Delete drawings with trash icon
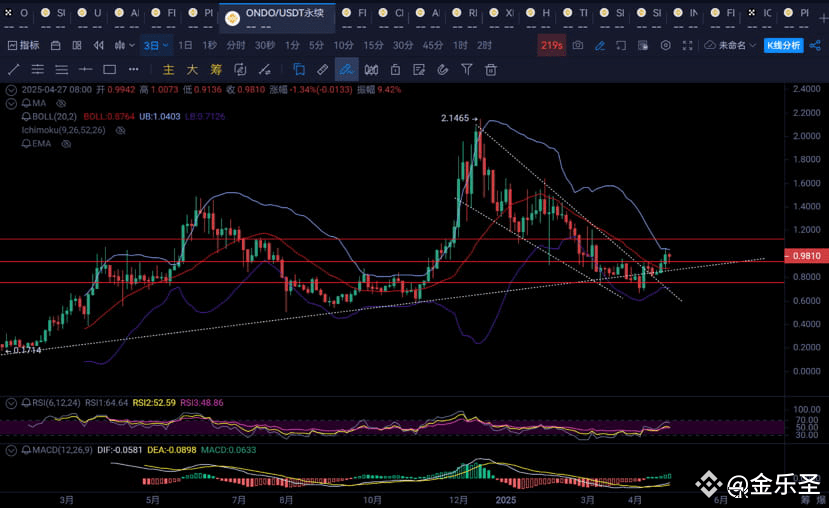Screen dimensions: 829x508 pyautogui.click(x=491, y=69)
